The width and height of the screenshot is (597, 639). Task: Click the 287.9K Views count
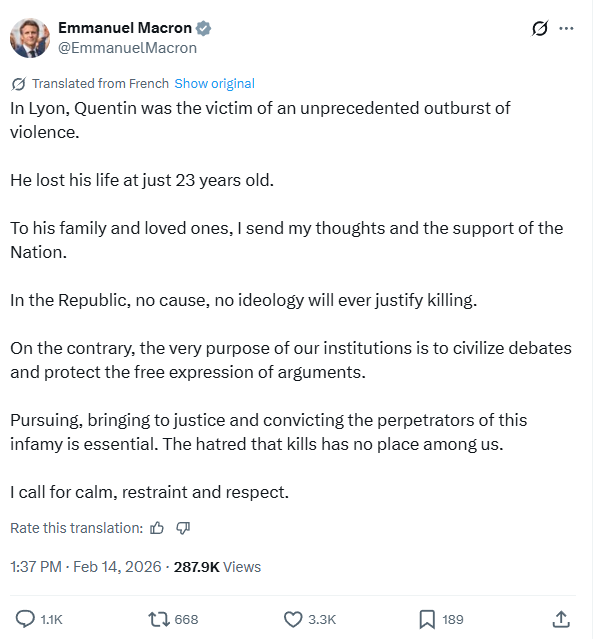tap(217, 567)
